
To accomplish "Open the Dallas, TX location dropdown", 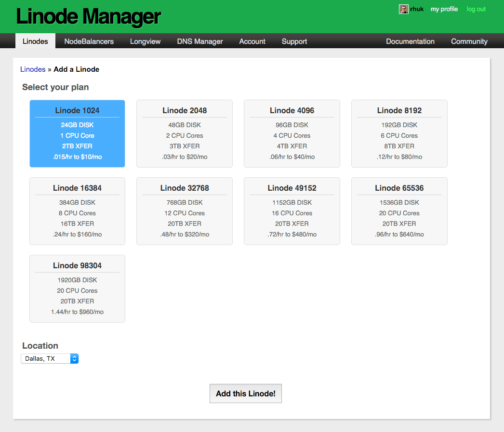I will (46, 358).
